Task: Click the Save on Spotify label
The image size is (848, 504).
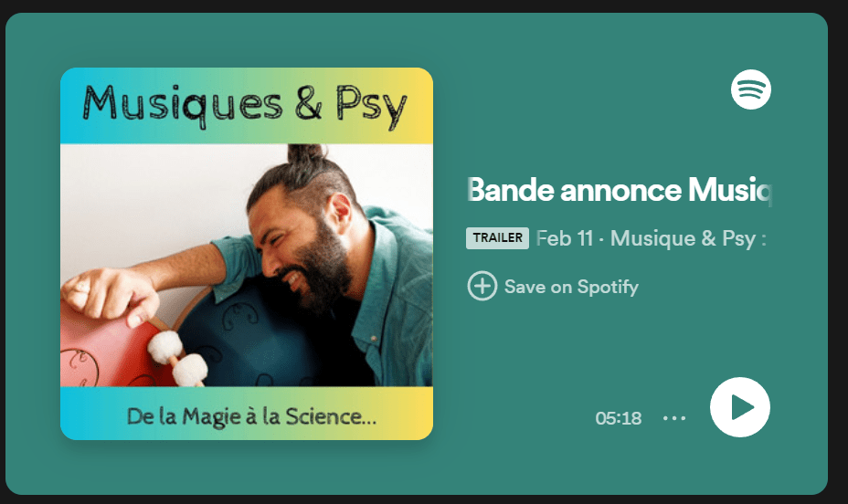Action: click(x=571, y=287)
